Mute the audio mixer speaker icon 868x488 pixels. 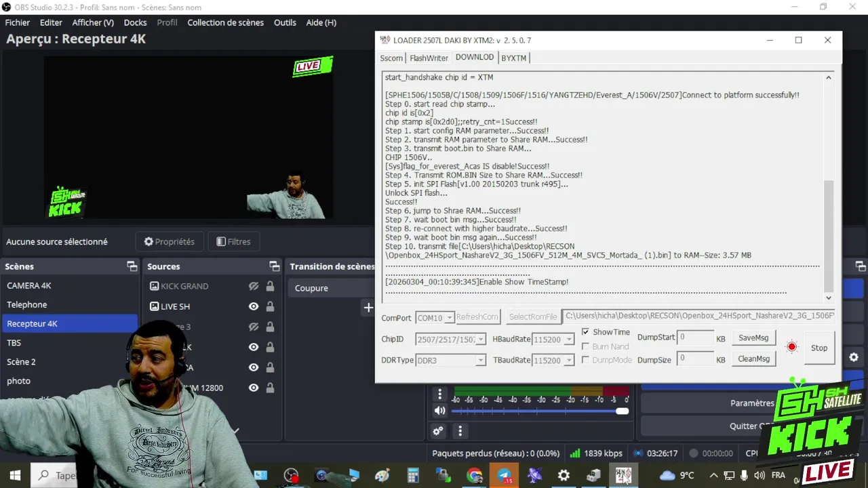pyautogui.click(x=439, y=411)
